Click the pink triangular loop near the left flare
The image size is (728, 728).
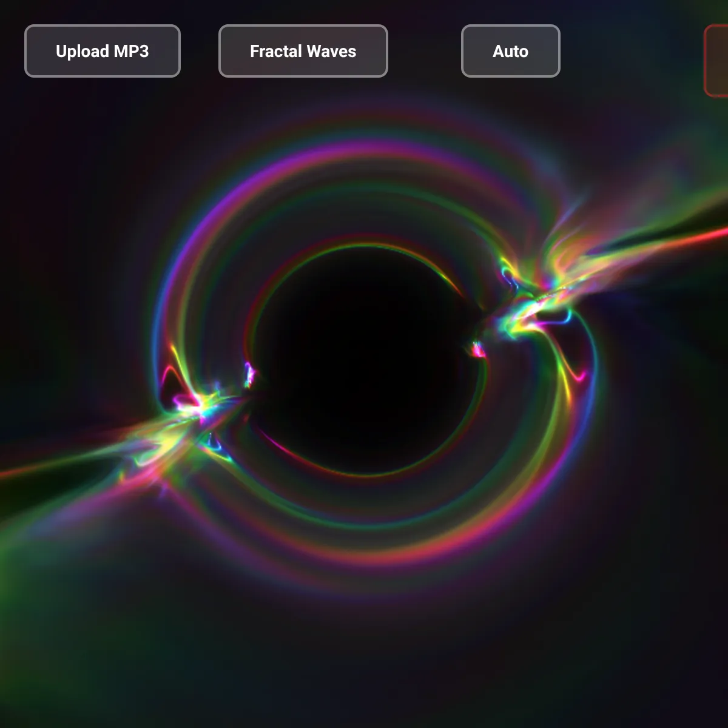tap(170, 382)
